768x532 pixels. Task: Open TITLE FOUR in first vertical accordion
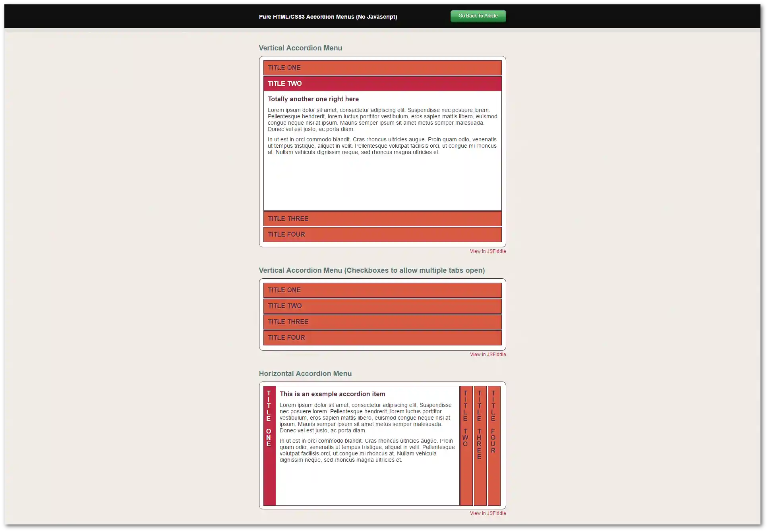coord(382,235)
